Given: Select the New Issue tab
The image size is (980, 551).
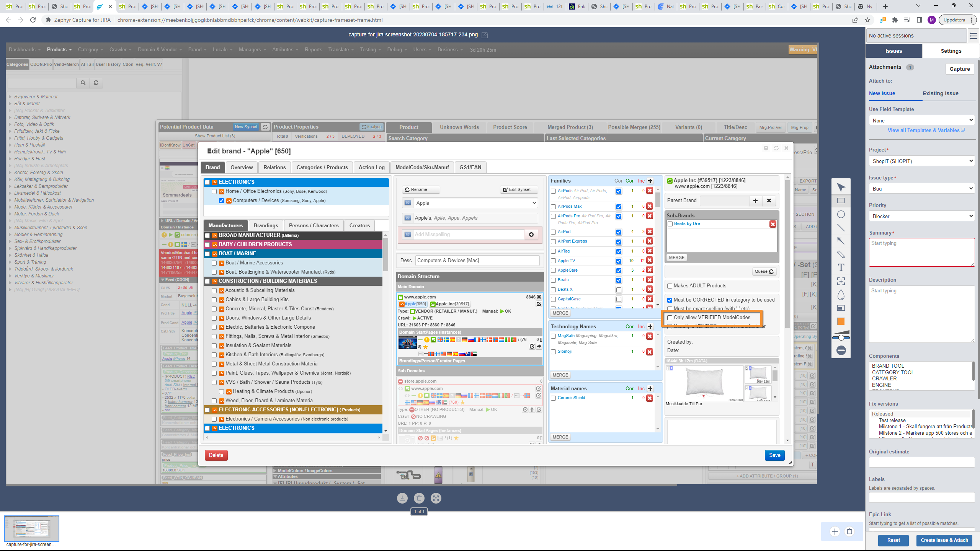Looking at the screenshot, I should tap(882, 93).
